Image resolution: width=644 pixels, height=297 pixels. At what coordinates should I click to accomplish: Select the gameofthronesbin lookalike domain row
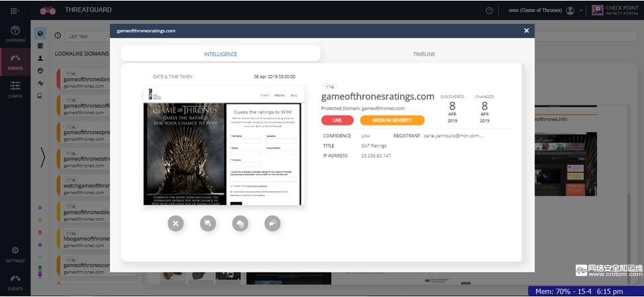83,80
